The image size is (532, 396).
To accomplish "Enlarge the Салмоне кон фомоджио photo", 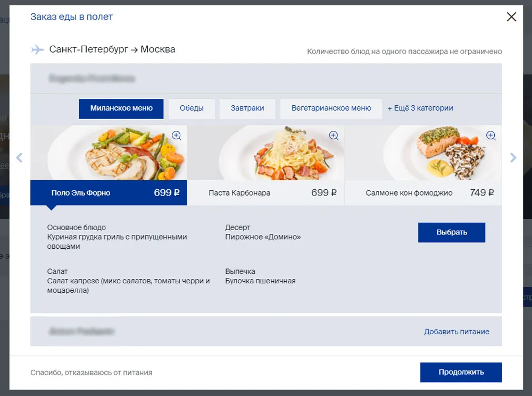I will (491, 136).
